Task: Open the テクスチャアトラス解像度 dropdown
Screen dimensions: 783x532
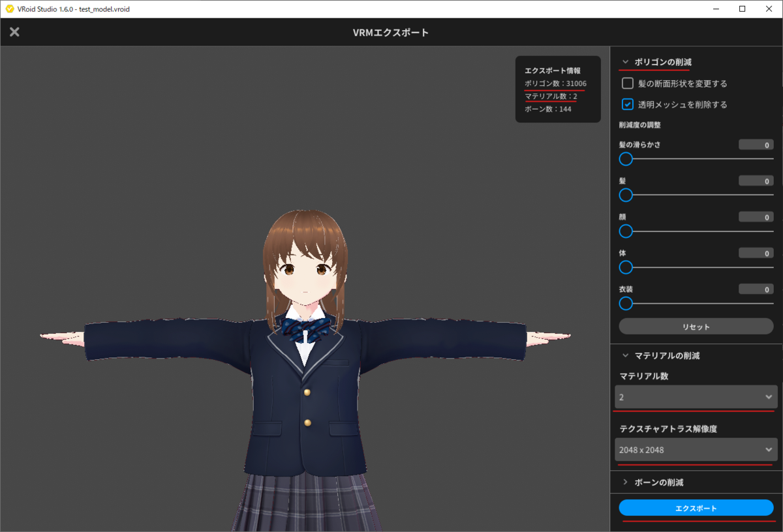Action: point(696,450)
